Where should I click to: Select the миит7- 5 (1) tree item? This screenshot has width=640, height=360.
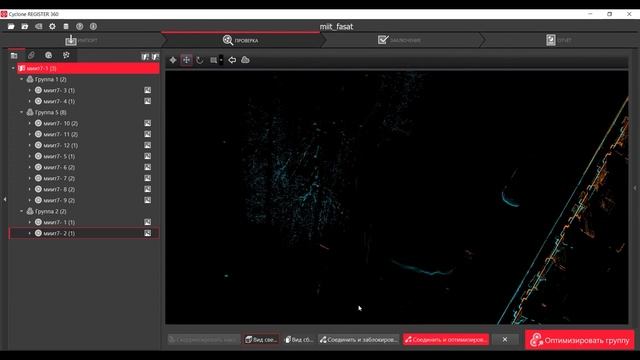[x=59, y=156]
